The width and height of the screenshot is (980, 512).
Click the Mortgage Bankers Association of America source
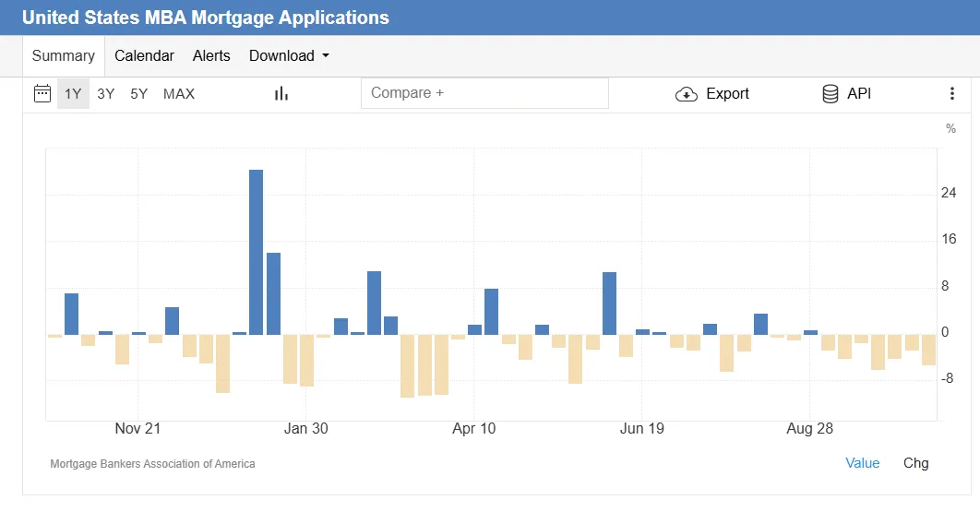coord(152,464)
